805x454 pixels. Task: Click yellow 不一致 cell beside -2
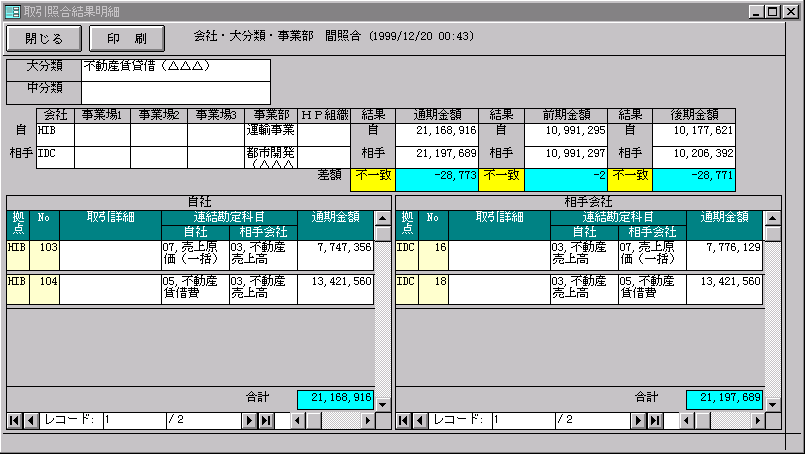501,180
